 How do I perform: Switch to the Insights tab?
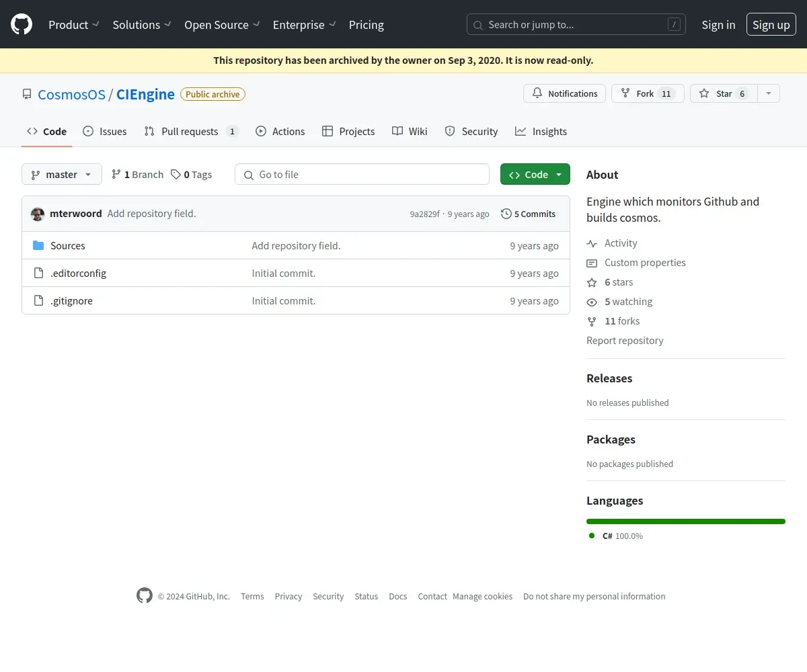(541, 131)
